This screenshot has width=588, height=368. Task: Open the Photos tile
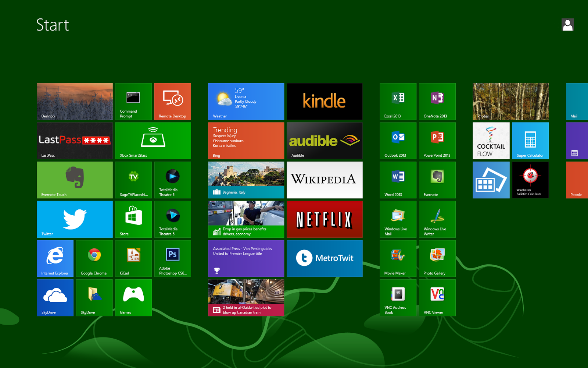(511, 102)
